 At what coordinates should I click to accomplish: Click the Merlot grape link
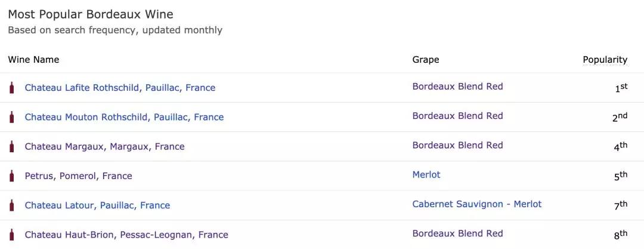pyautogui.click(x=426, y=175)
